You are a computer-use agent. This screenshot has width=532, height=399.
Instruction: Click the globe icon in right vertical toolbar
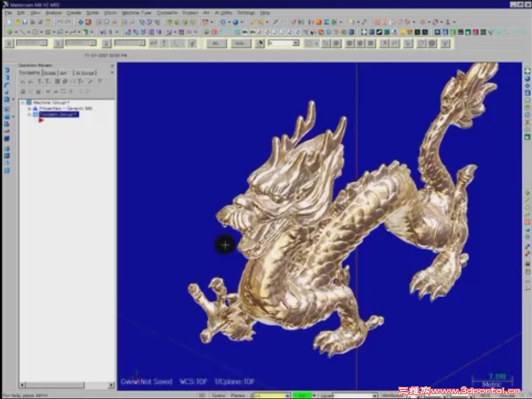tap(527, 78)
